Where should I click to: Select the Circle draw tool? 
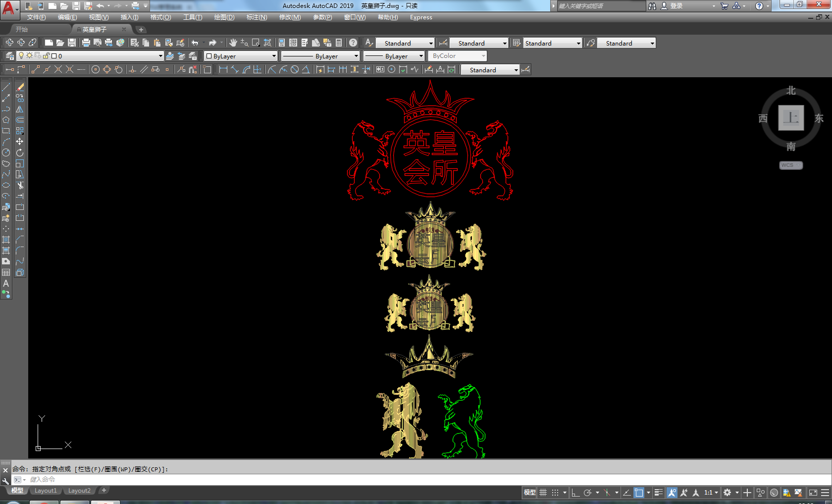click(x=6, y=152)
